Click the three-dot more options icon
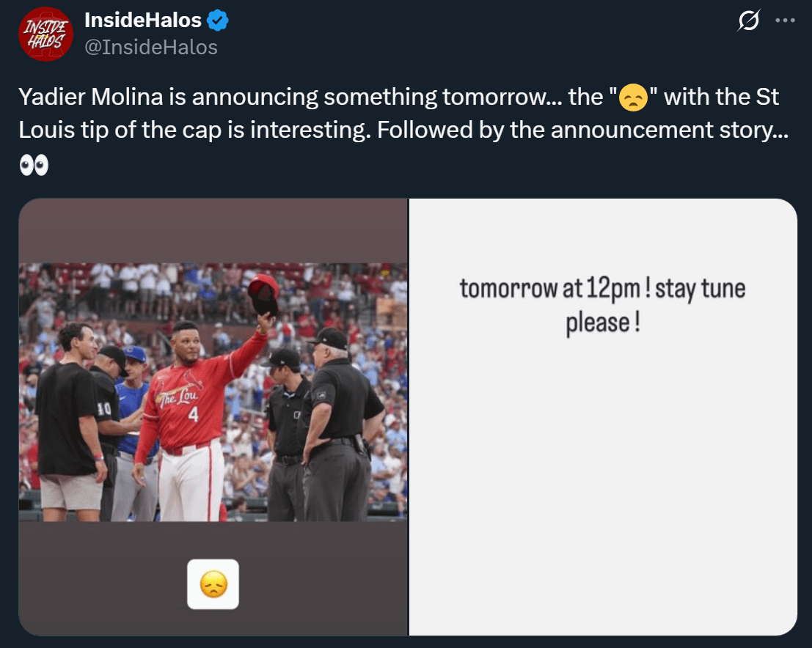 click(786, 20)
